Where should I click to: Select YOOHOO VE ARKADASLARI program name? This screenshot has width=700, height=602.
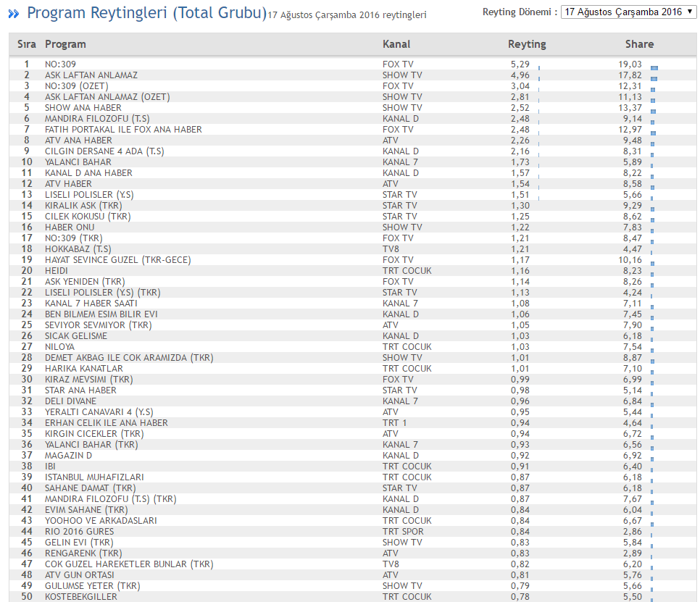(x=101, y=520)
